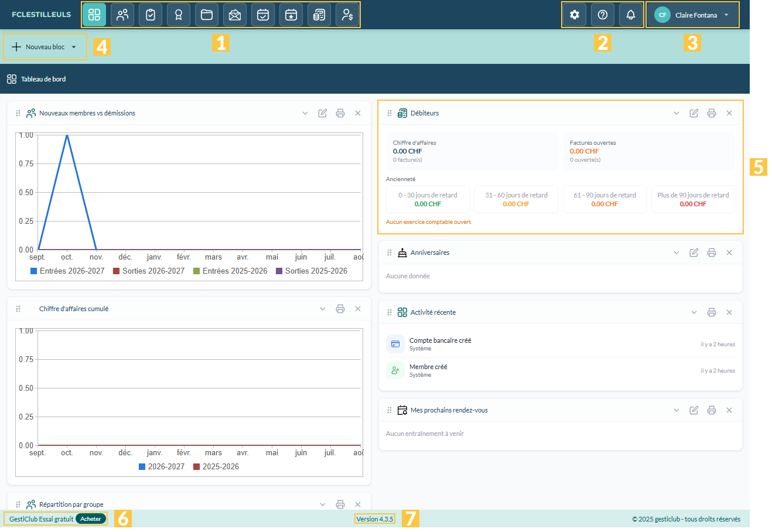Collapse the Débiteurs widget with its chevron
The width and height of the screenshot is (772, 532).
[677, 113]
